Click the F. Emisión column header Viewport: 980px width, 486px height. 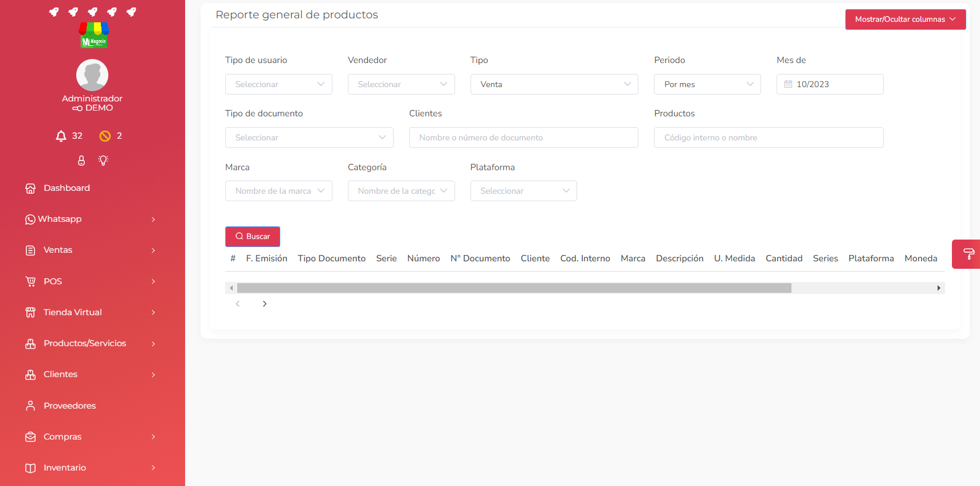click(x=266, y=258)
